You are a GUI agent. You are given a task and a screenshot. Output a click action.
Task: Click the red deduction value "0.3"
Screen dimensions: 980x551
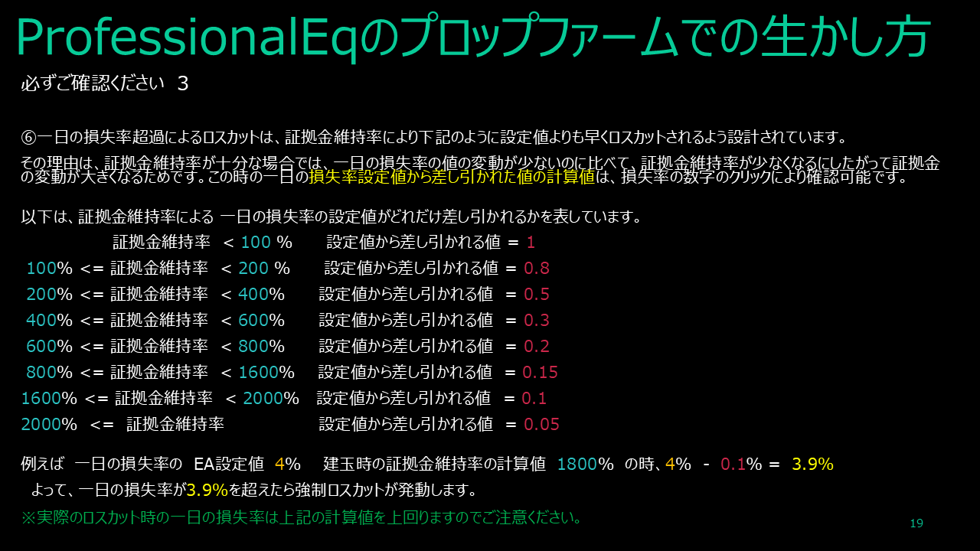pyautogui.click(x=537, y=320)
